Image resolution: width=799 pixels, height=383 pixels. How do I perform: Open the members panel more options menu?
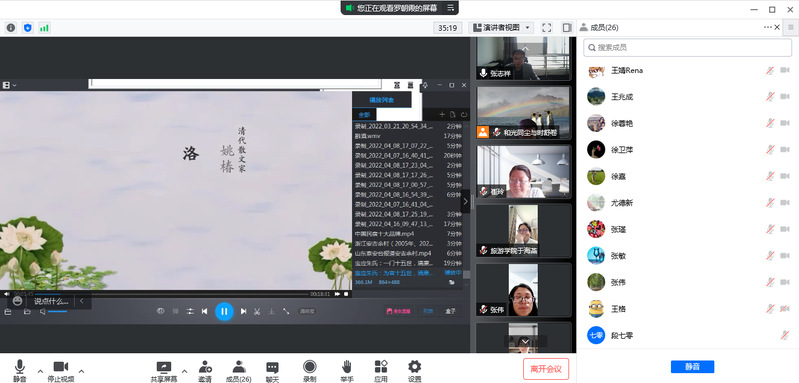(x=768, y=28)
